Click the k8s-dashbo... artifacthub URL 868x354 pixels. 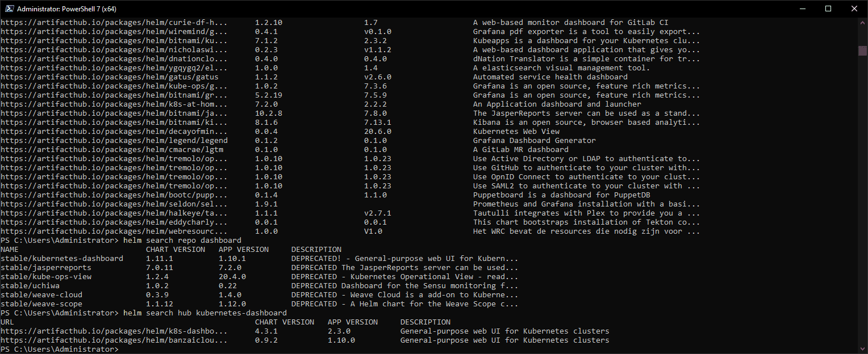(114, 331)
